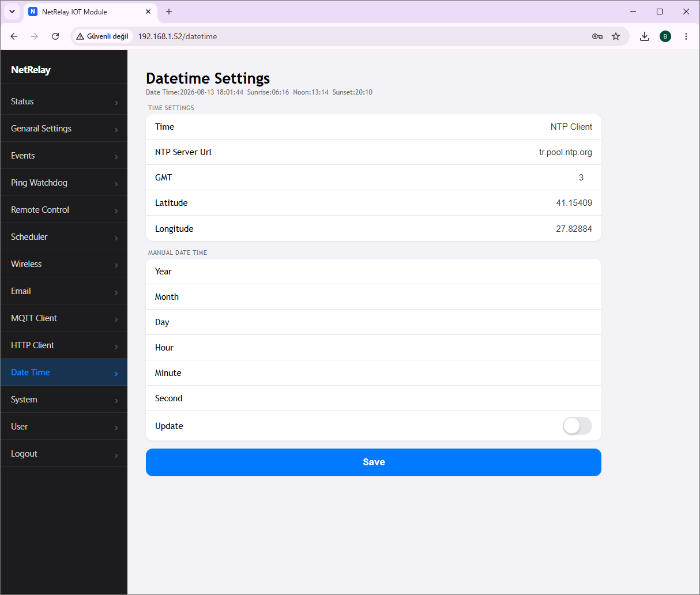Open new tab with plus icon

169,12
